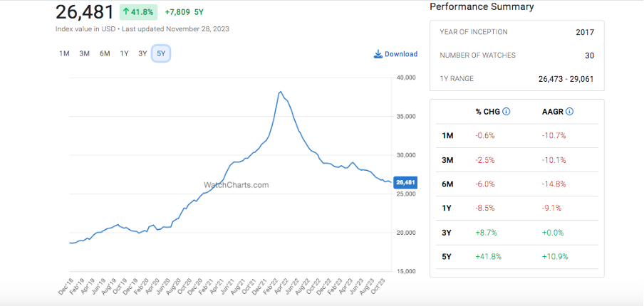Click the 6M row label in table
Screen dimensions: 644x306
point(447,184)
